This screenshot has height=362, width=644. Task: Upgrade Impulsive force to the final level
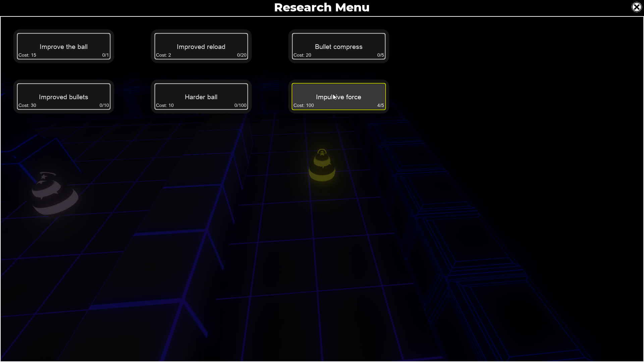339,97
